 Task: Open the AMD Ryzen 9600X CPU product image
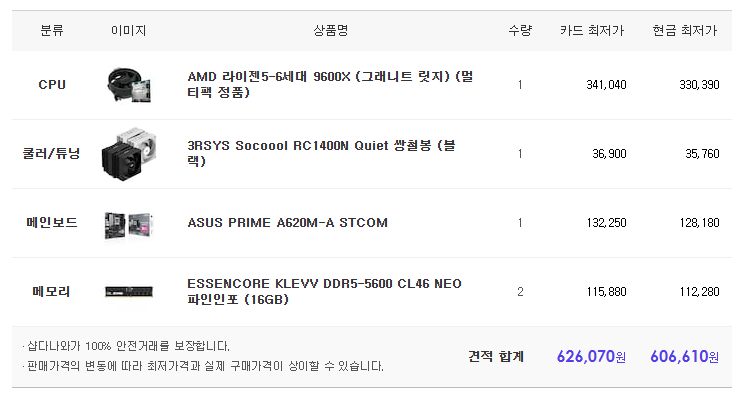point(129,85)
